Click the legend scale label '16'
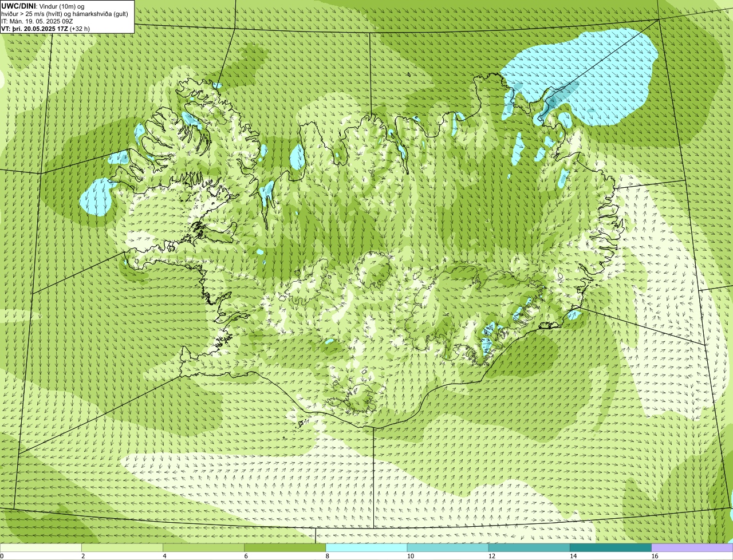The height and width of the screenshot is (560, 733). (x=654, y=556)
